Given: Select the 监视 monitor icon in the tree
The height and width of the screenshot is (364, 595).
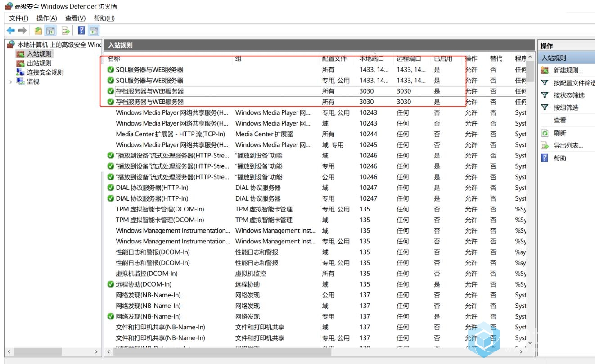Looking at the screenshot, I should pyautogui.click(x=20, y=81).
